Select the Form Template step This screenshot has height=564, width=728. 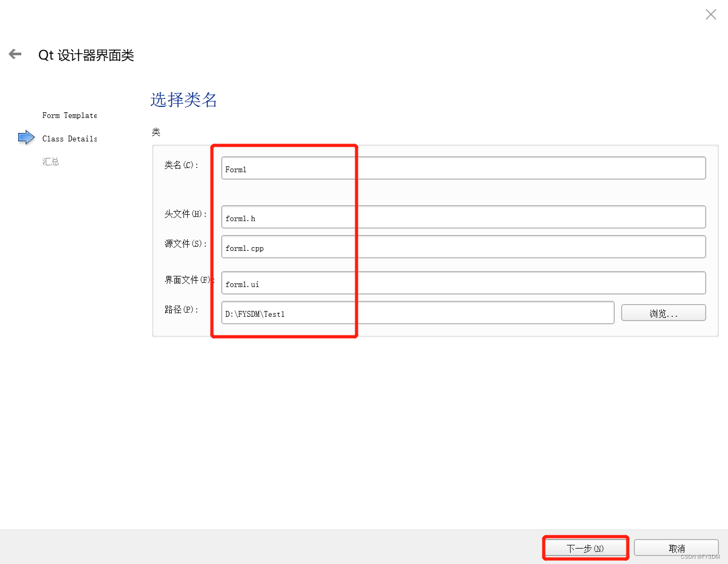click(70, 115)
